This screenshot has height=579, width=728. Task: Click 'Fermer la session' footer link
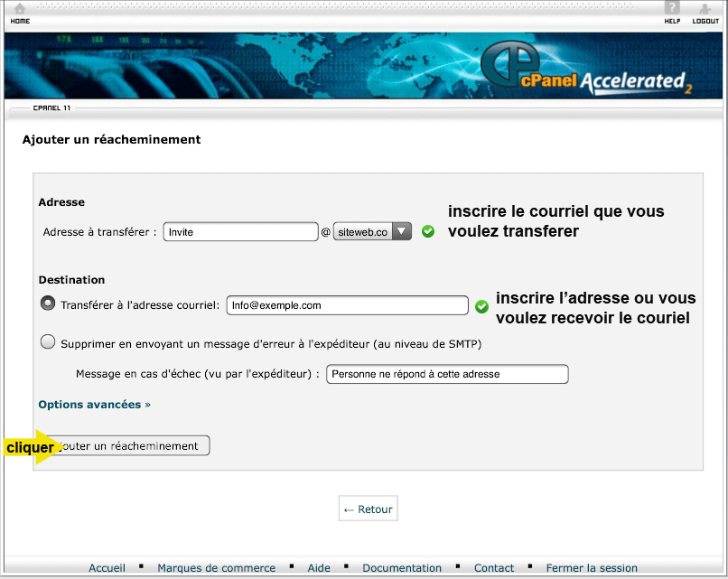(592, 568)
